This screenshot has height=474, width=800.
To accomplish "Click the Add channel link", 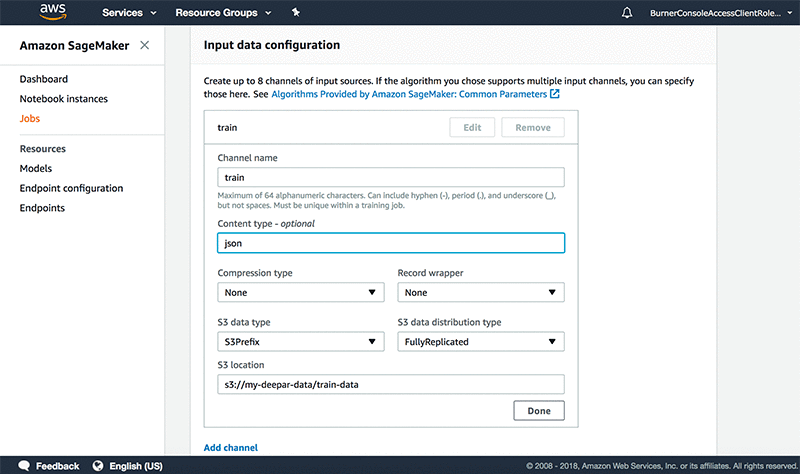I will pos(231,447).
